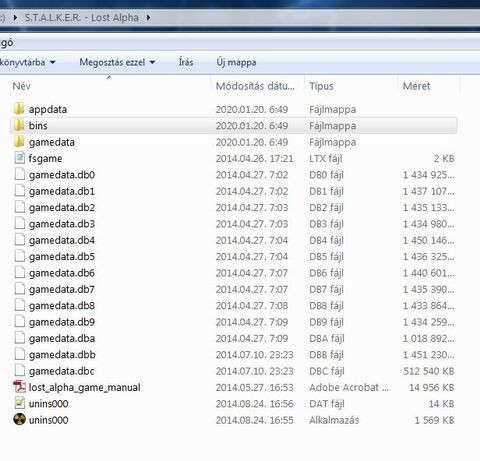Select the appdata folder name
The width and height of the screenshot is (480, 461).
[48, 109]
